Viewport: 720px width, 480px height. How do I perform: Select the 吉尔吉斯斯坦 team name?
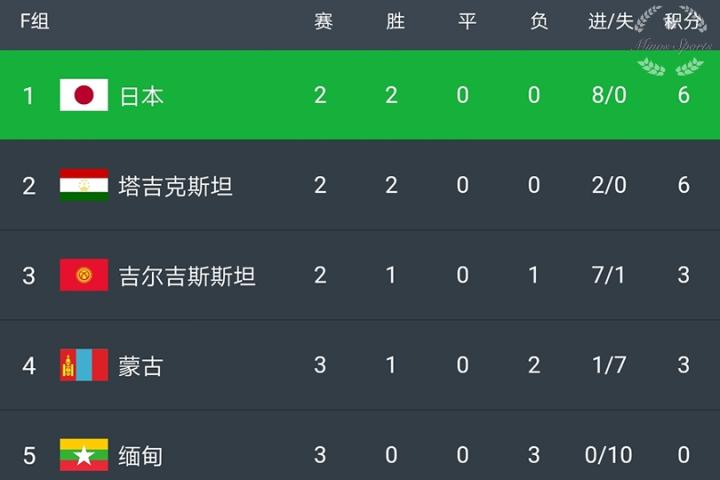click(x=187, y=276)
